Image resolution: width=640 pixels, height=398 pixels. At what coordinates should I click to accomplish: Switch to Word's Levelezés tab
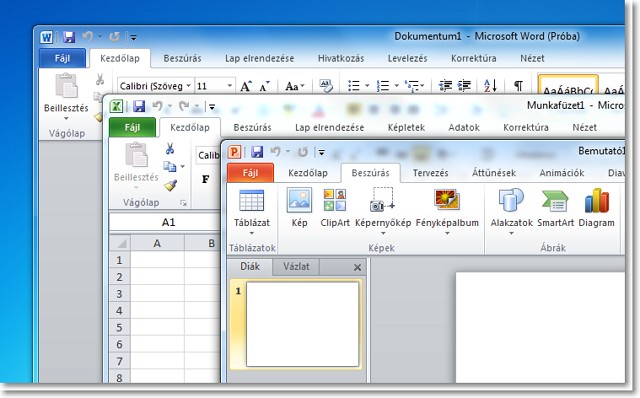(407, 58)
